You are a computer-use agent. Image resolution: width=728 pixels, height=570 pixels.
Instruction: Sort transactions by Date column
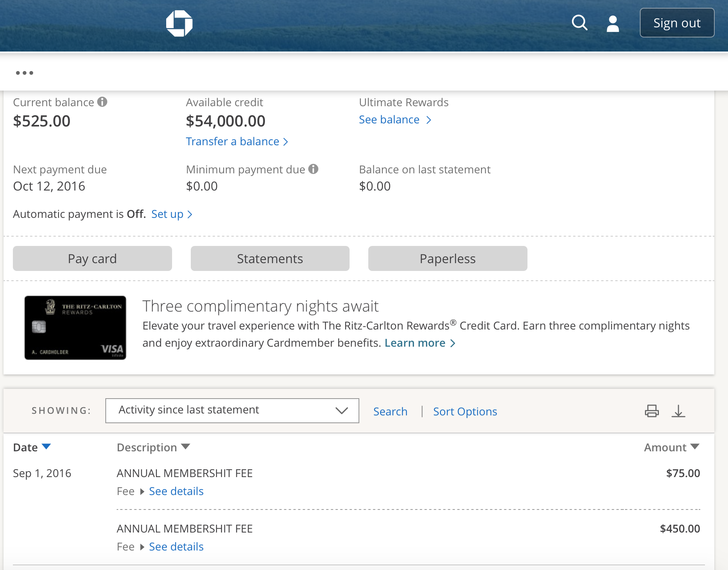(32, 447)
